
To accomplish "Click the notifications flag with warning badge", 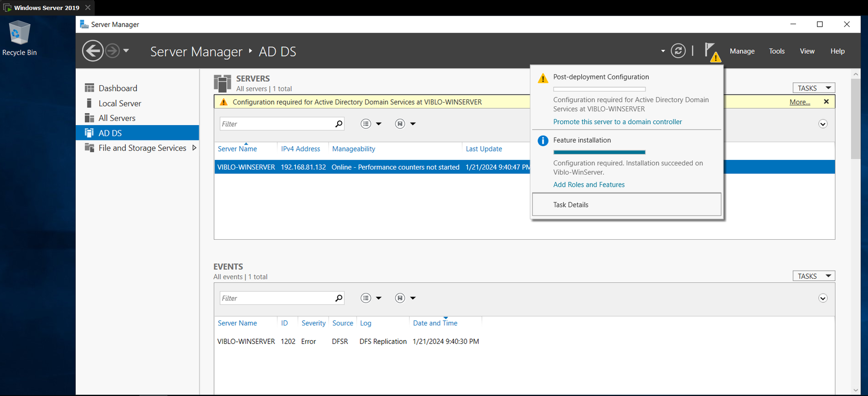I will point(712,52).
